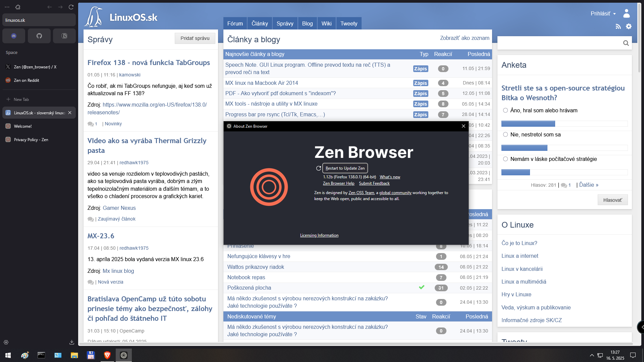Open Zen Browser Help link
This screenshot has height=362, width=644.
(338, 183)
